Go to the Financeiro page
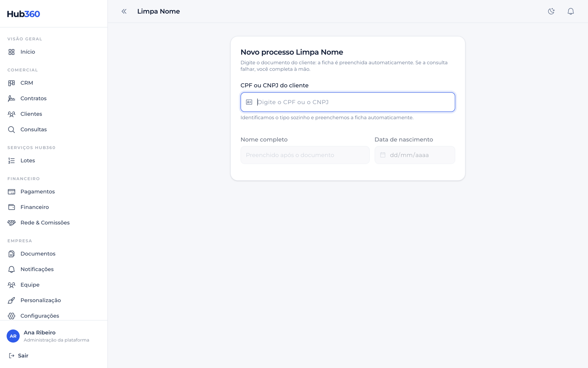This screenshot has width=588, height=368. coord(54,207)
